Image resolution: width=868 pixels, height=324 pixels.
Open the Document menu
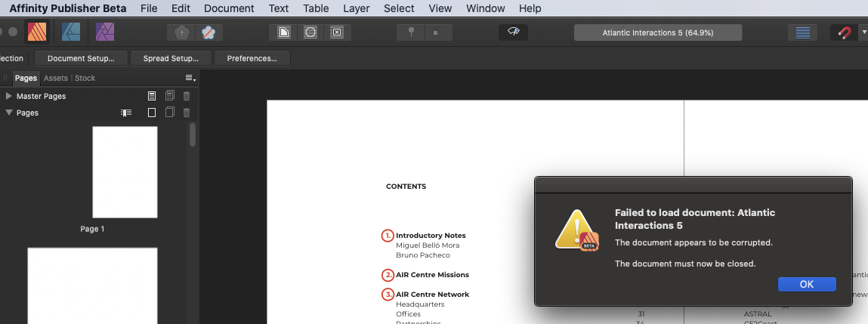229,8
